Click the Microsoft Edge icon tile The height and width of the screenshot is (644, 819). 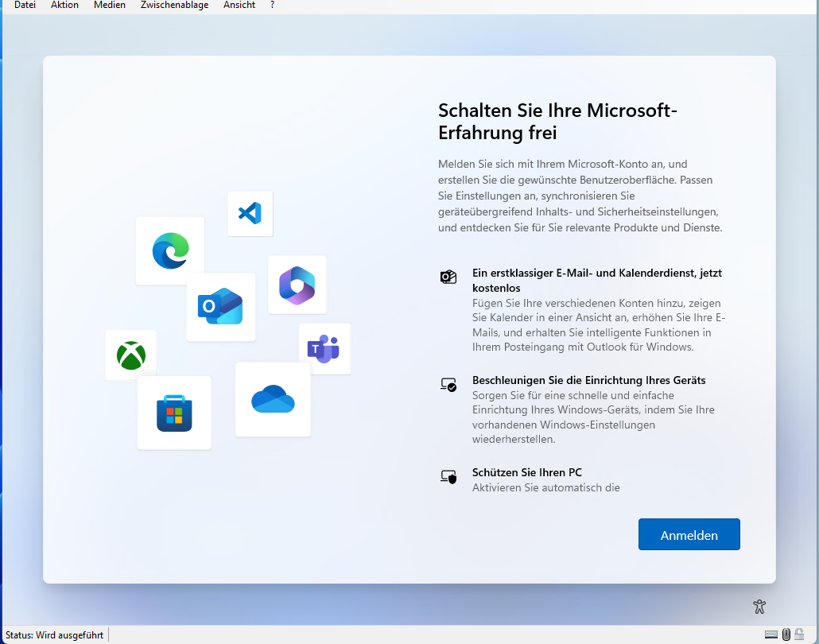point(170,250)
